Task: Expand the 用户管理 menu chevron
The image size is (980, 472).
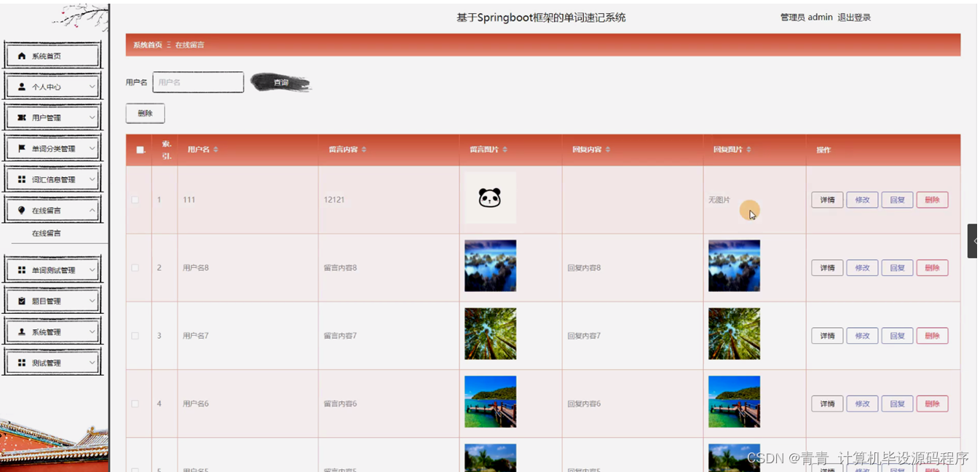Action: click(92, 117)
